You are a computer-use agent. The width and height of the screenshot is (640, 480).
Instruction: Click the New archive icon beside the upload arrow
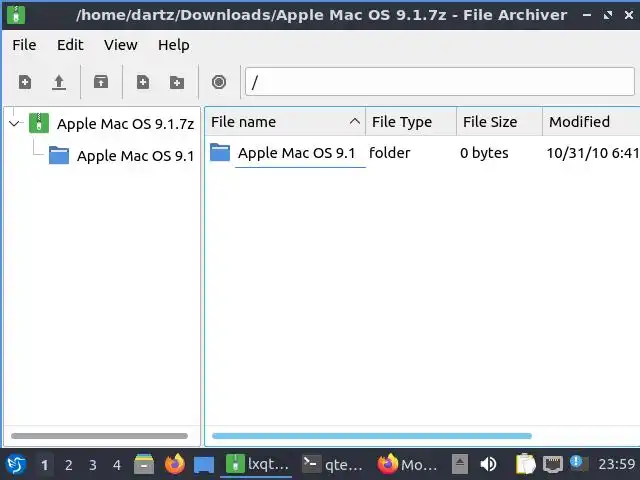pyautogui.click(x=25, y=82)
